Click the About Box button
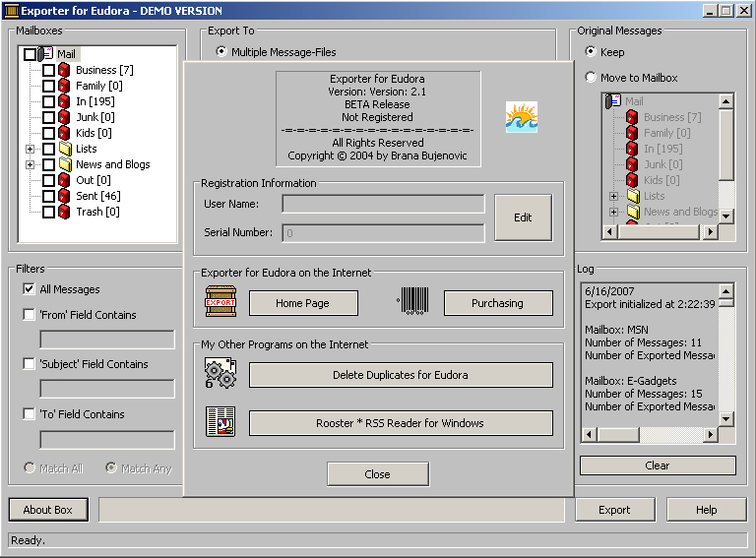Image resolution: width=756 pixels, height=558 pixels. (48, 510)
